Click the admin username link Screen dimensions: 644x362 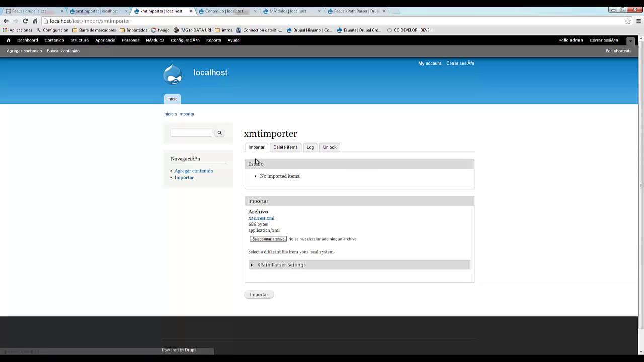(576, 40)
